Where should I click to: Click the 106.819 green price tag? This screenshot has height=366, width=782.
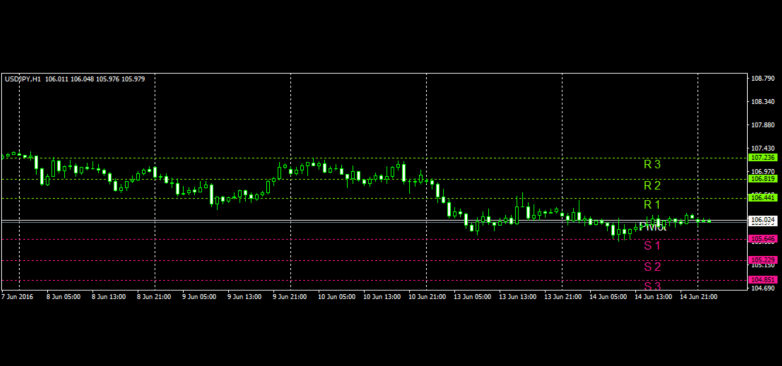pos(763,179)
